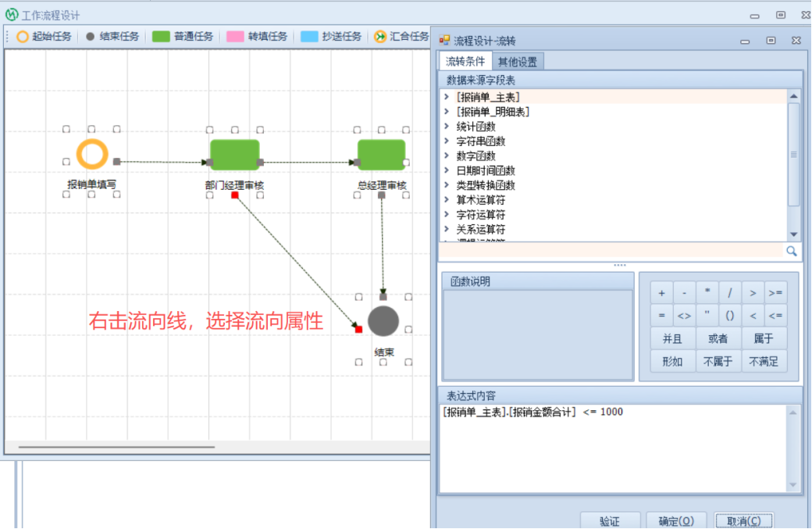This screenshot has height=529, width=812.
Task: Select the pink 转填任务 tool
Action: [257, 37]
